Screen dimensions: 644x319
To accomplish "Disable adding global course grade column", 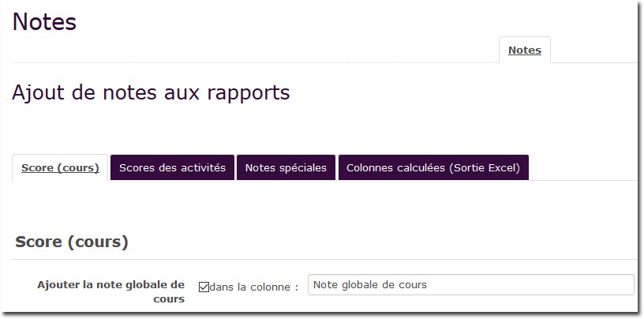I will 204,287.
